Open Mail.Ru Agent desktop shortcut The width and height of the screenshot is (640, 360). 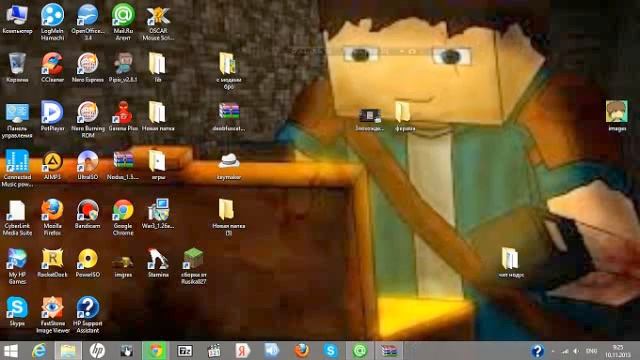tap(123, 22)
